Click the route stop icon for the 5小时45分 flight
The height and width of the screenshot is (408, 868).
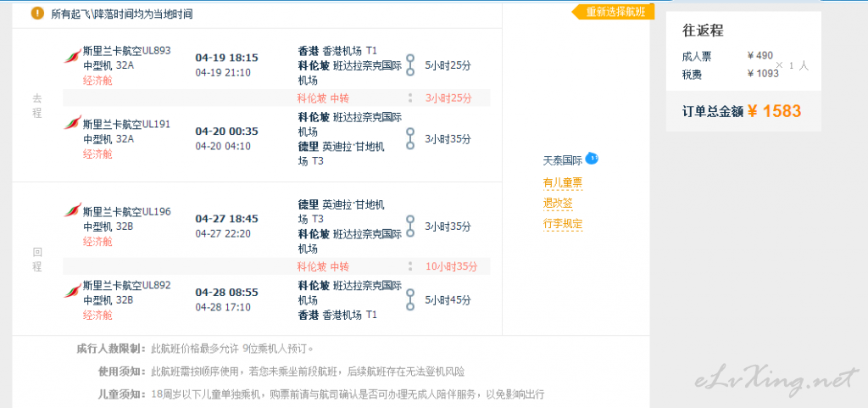pos(410,299)
